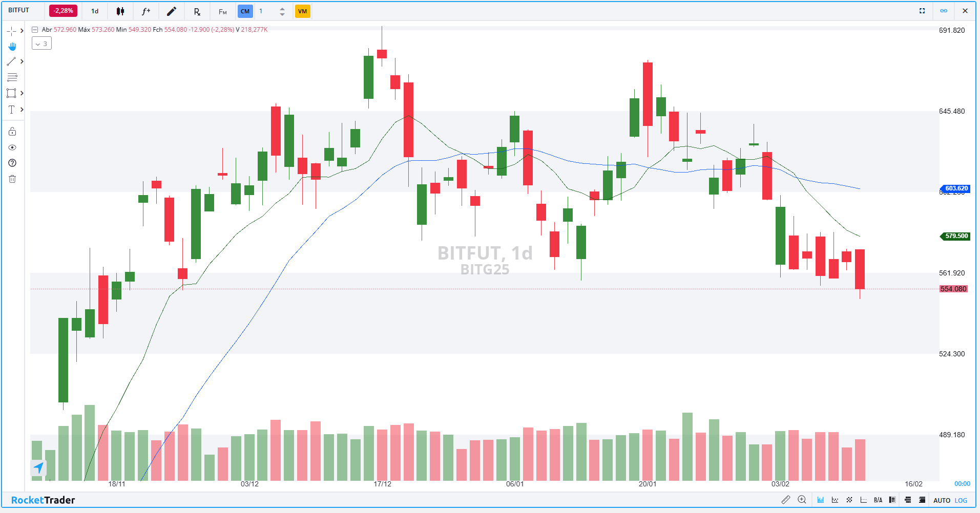Viewport: 980px width, 513px height.
Task: Open the candlestick chart type selector
Action: click(120, 11)
